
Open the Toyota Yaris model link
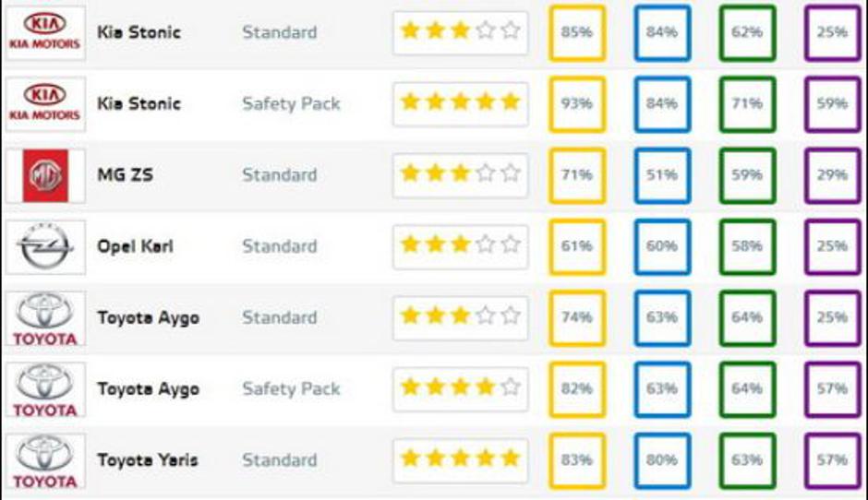148,460
